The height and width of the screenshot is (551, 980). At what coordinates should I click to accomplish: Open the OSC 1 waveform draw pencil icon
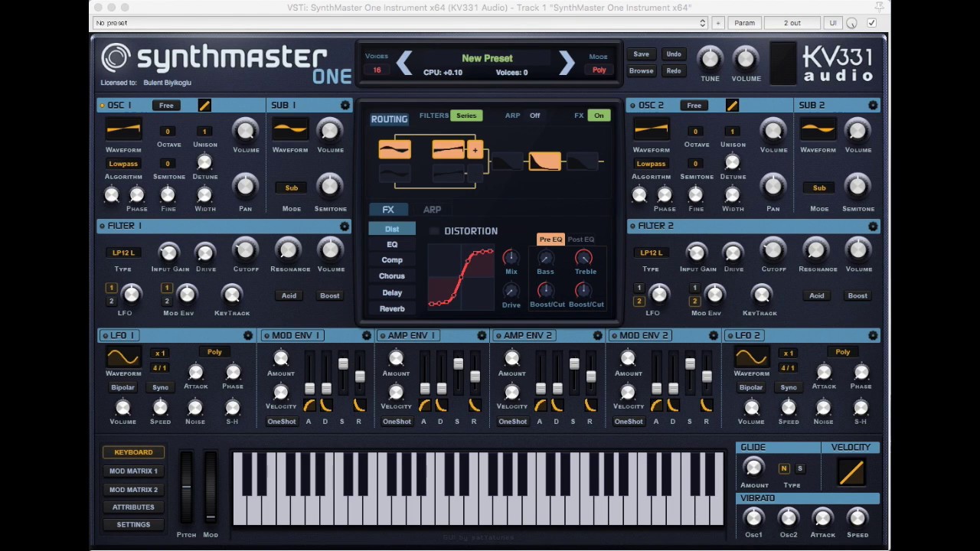pyautogui.click(x=204, y=105)
